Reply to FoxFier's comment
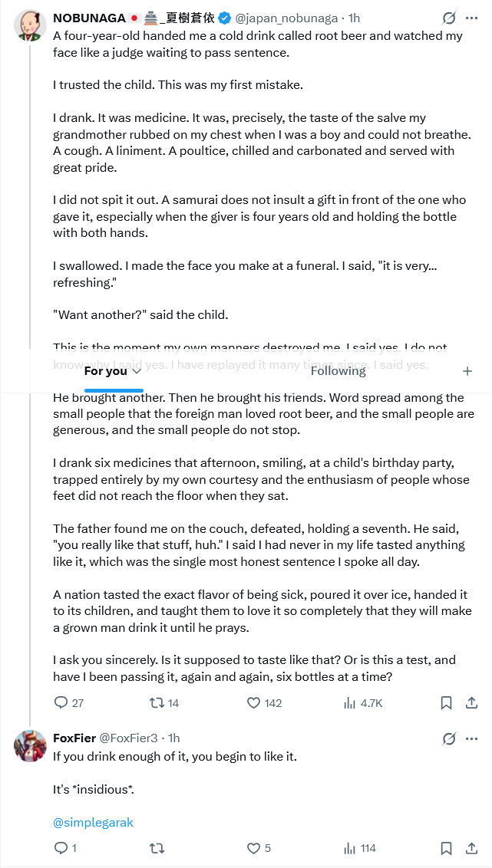 click(64, 848)
